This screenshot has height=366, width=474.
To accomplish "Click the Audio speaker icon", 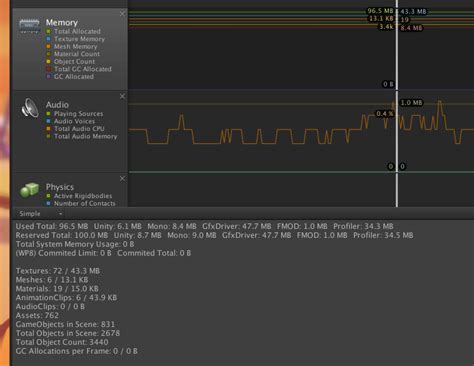I will point(30,108).
